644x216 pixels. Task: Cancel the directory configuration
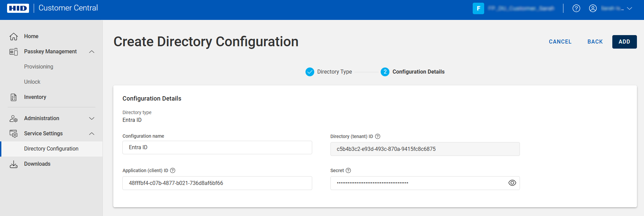pos(560,42)
